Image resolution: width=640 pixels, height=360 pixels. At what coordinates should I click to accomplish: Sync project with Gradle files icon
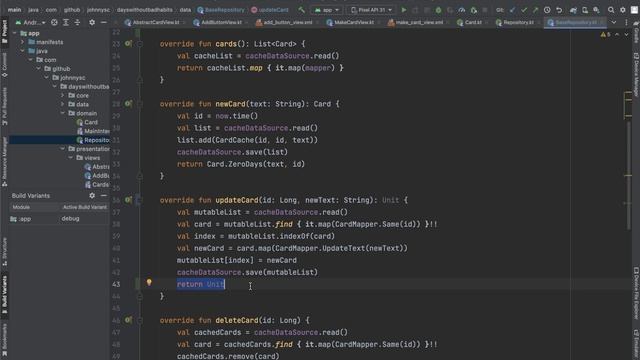click(x=573, y=10)
